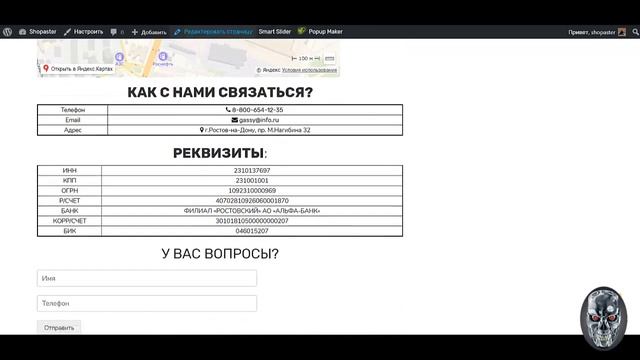Click the Адрес label cell
640x360 pixels.
73,130
